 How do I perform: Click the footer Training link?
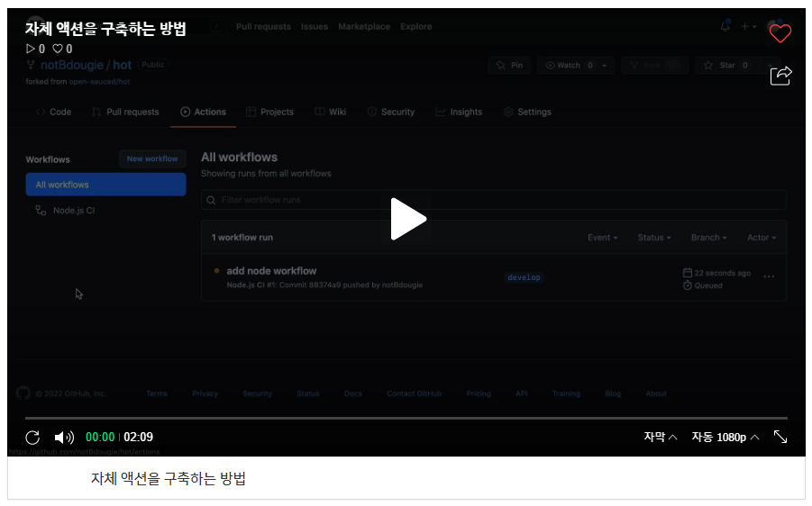[566, 393]
